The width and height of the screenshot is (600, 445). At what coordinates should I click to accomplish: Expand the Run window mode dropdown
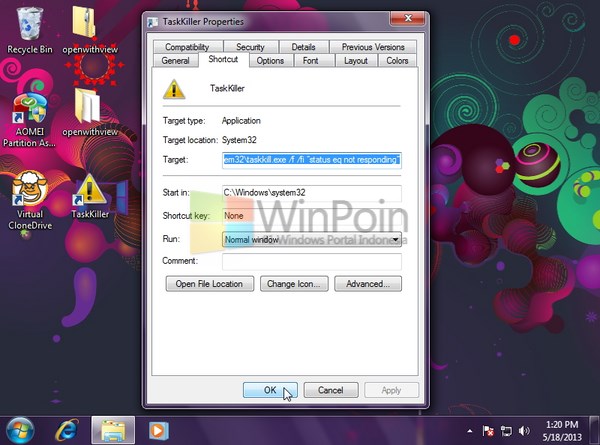[311, 240]
